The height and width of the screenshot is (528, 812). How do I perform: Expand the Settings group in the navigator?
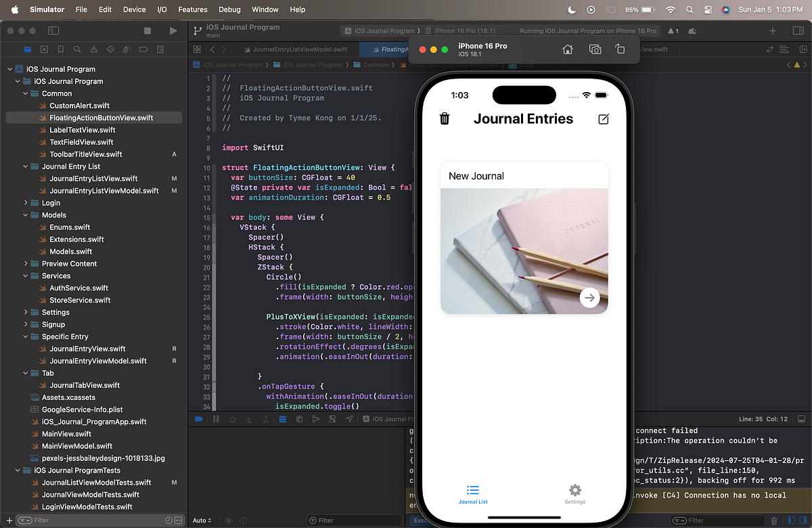(x=25, y=312)
